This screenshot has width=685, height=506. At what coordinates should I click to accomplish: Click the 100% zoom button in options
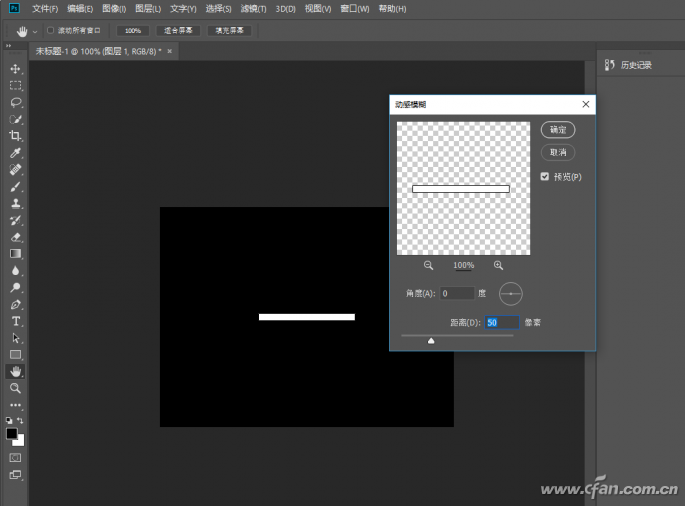click(x=133, y=31)
